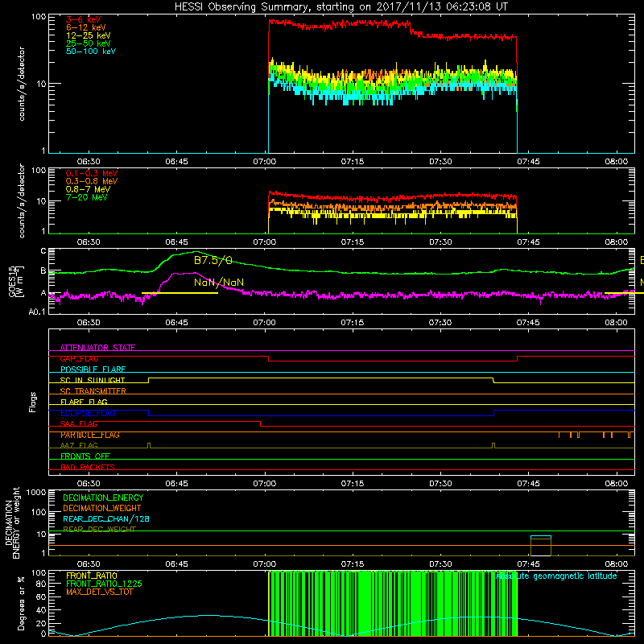Select the SAA_FLAG label

(79, 424)
